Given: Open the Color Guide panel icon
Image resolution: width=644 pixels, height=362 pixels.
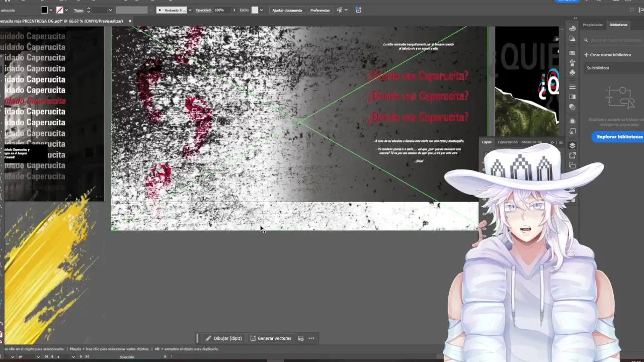Looking at the screenshot, I should 572,40.
